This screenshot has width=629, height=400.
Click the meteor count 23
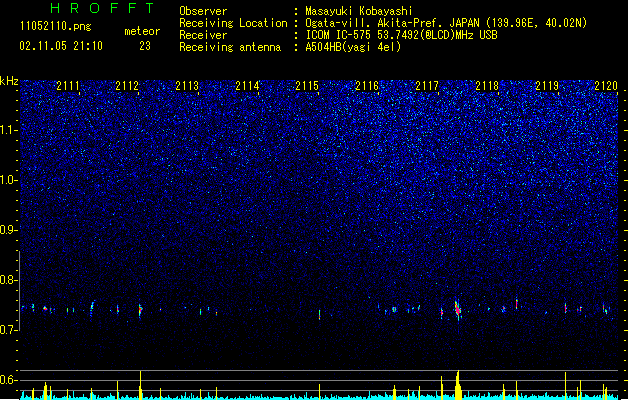point(145,46)
